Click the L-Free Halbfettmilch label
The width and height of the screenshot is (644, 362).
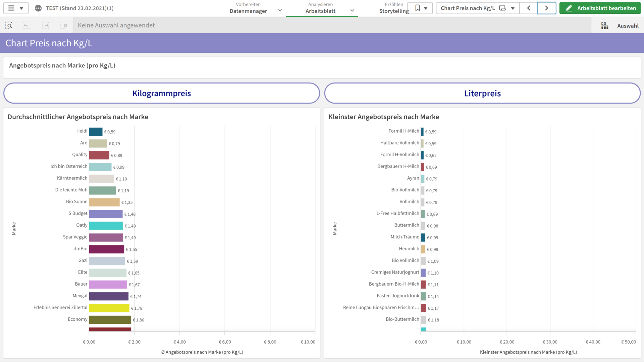(398, 213)
